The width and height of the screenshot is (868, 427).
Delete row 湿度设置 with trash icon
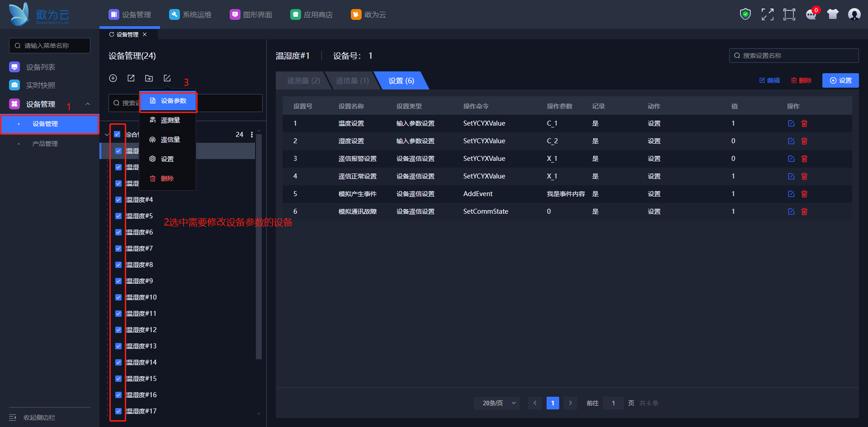804,141
